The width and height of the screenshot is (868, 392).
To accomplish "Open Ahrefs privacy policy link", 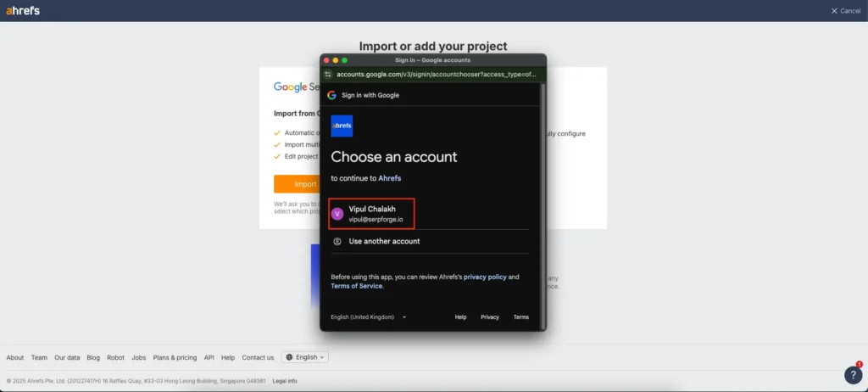I will point(485,277).
